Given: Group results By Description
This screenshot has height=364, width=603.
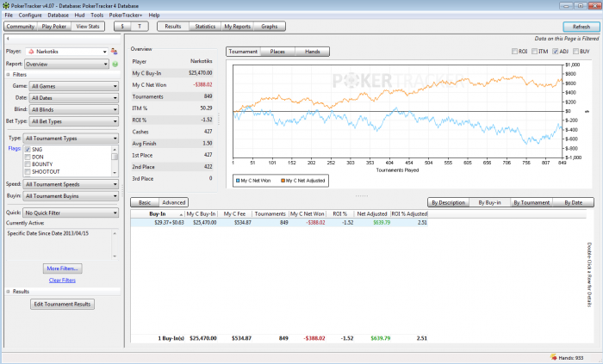Looking at the screenshot, I should coord(449,202).
